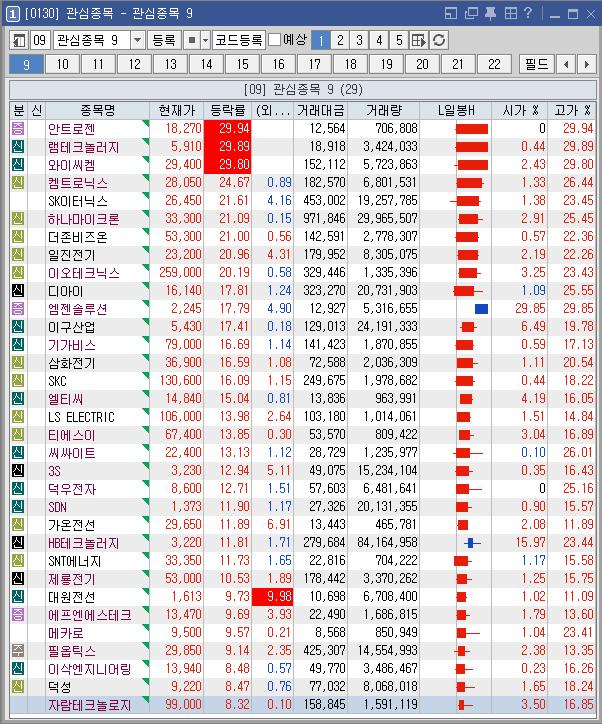Click the window number 1 icon in the title bar
The height and width of the screenshot is (724, 602).
12,14
